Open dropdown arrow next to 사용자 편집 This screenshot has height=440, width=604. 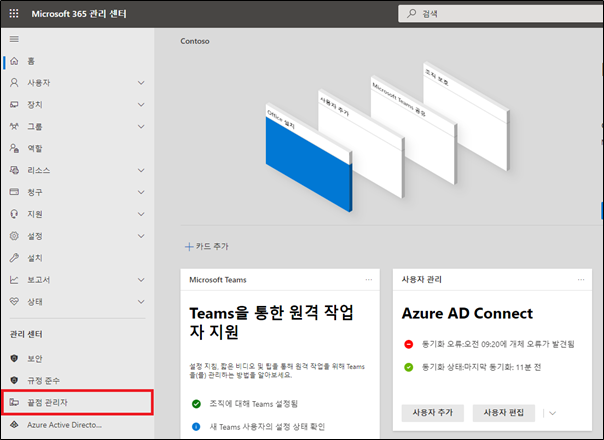coord(552,413)
